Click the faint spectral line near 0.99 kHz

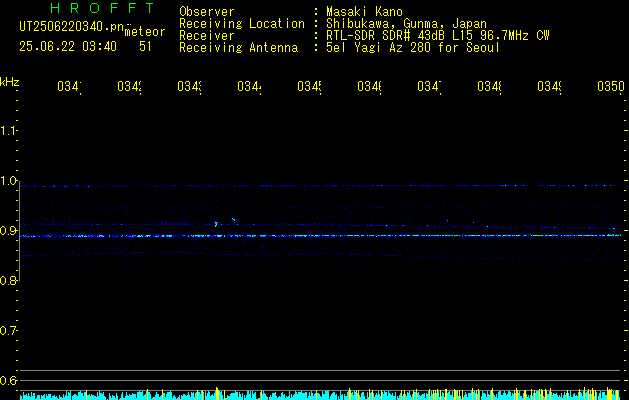(x=321, y=186)
